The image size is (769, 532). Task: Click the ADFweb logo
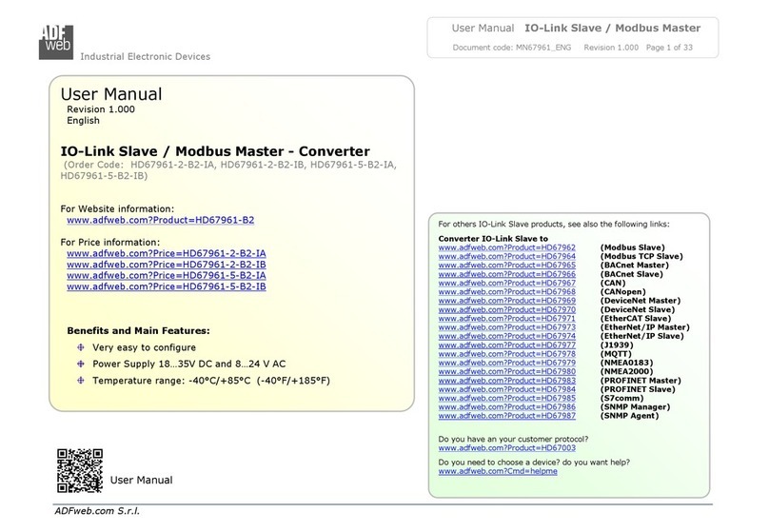tap(56, 43)
